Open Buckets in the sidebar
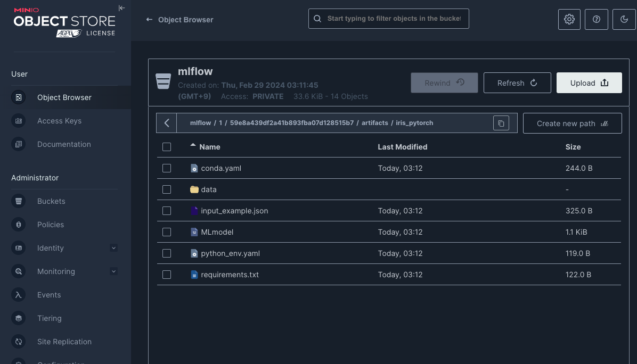637x364 pixels. click(51, 201)
